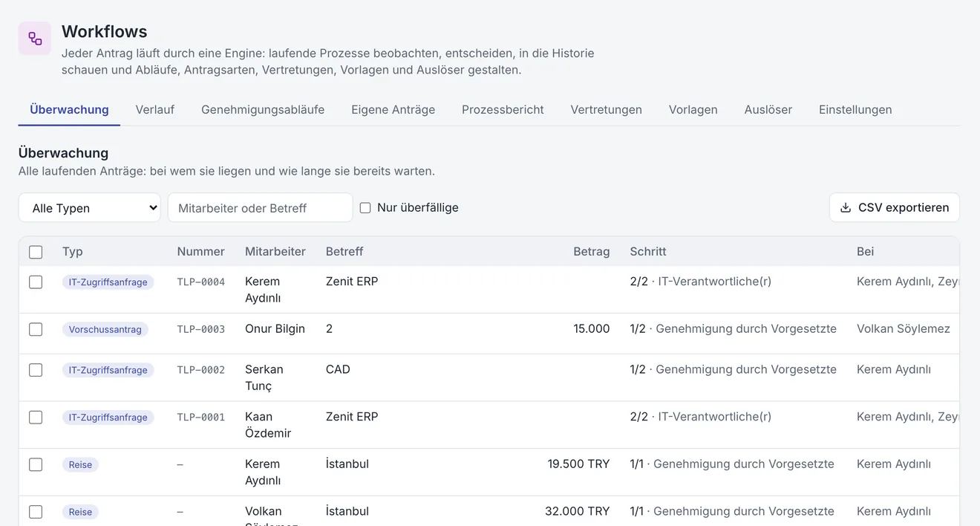Click the number TLP-0004

201,282
